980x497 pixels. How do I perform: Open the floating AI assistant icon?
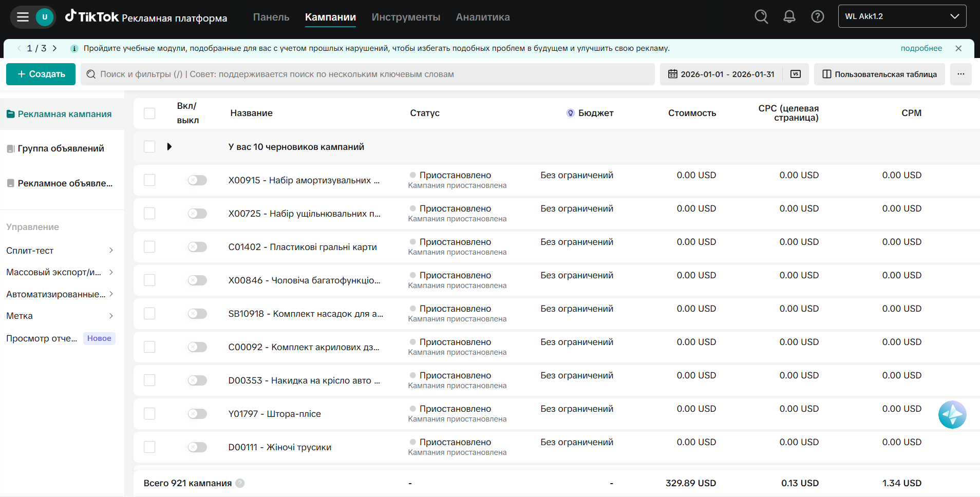952,415
